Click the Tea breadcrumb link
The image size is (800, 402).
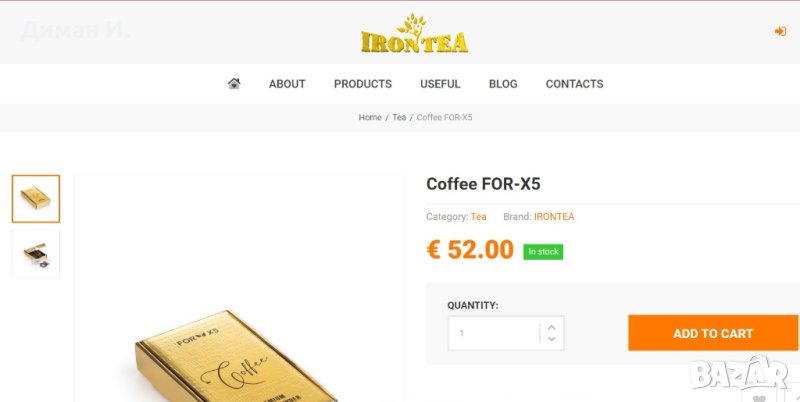pos(399,117)
